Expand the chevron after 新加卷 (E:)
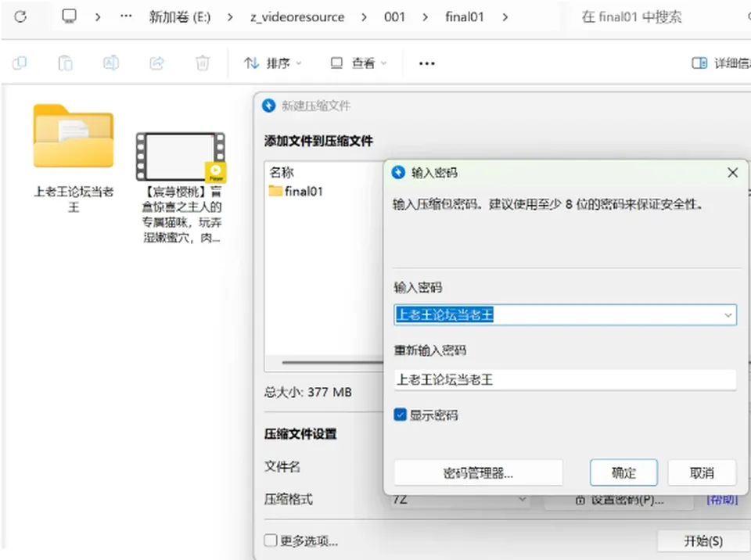 pyautogui.click(x=230, y=17)
